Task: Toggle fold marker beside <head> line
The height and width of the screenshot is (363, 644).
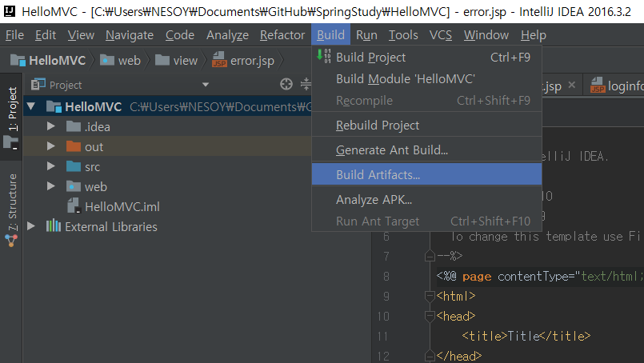Action: (x=430, y=316)
